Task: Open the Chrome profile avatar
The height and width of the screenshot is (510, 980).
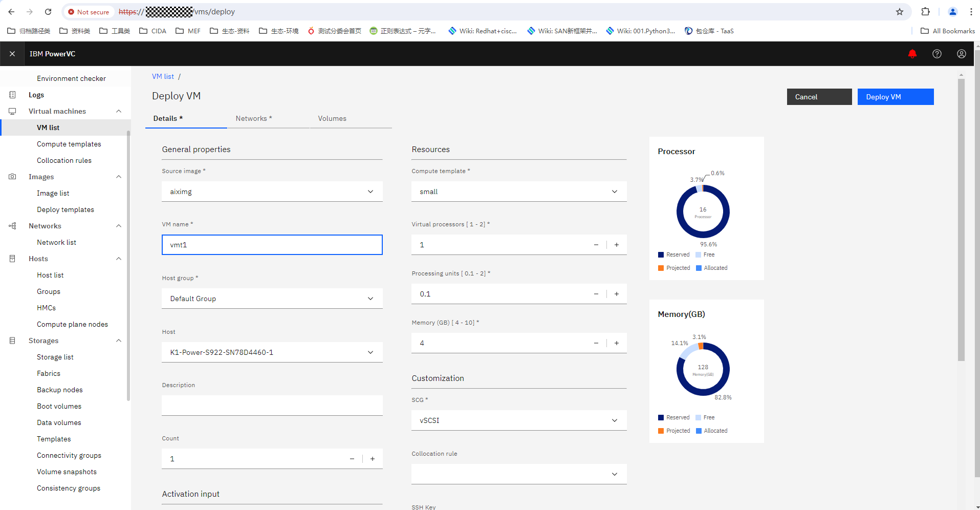Action: (x=953, y=12)
